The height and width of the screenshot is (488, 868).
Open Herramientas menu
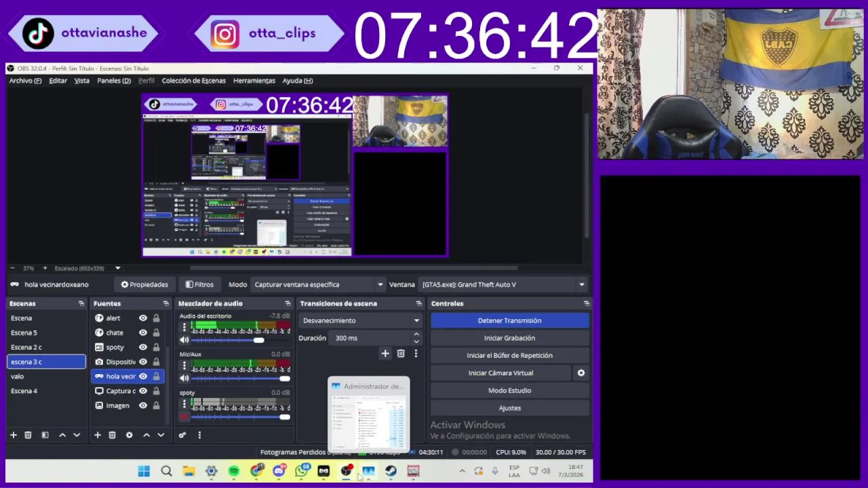pos(254,81)
